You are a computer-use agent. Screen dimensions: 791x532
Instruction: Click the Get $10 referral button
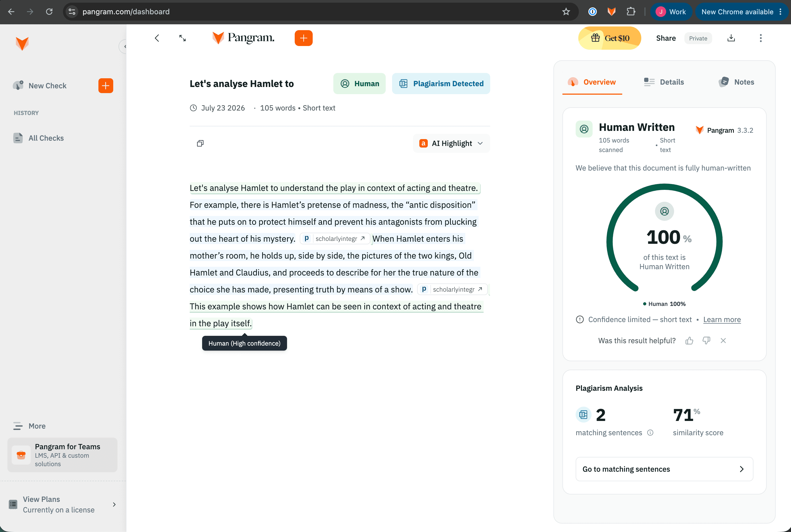tap(610, 38)
